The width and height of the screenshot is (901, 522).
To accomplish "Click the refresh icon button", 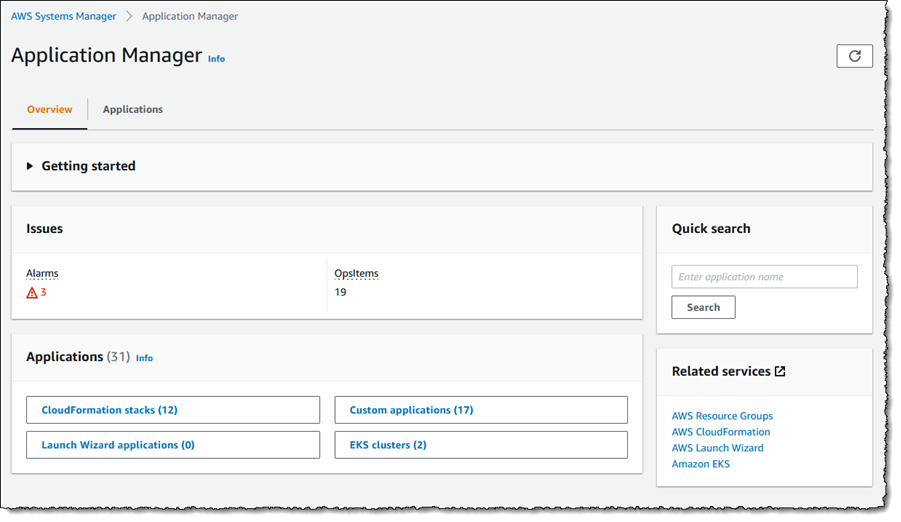I will tap(854, 56).
